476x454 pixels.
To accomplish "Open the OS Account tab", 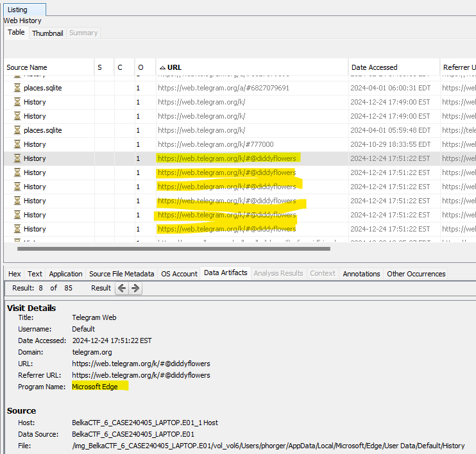I will click(179, 274).
